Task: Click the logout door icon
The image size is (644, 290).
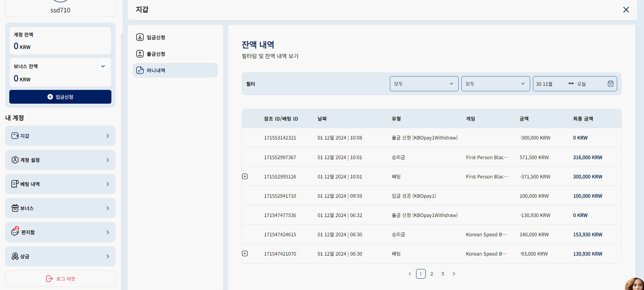Action: [50, 279]
